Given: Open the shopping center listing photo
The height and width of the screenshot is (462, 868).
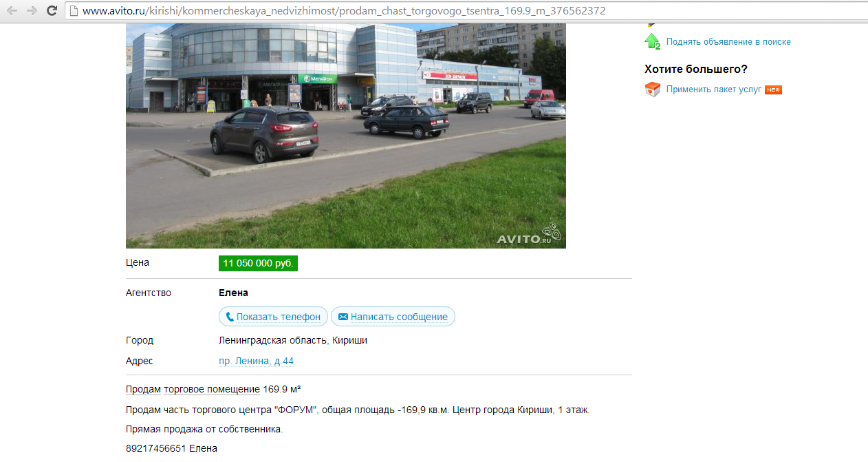Looking at the screenshot, I should tap(346, 136).
